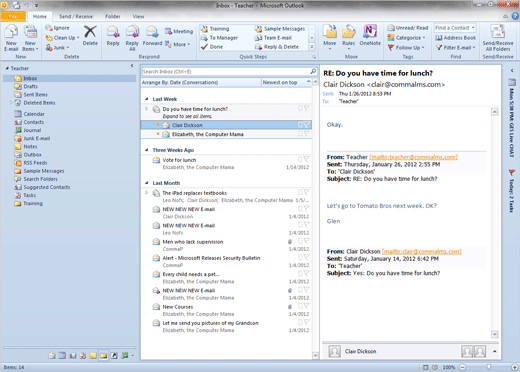Delete the selected message
The image size is (520, 372).
click(90, 36)
